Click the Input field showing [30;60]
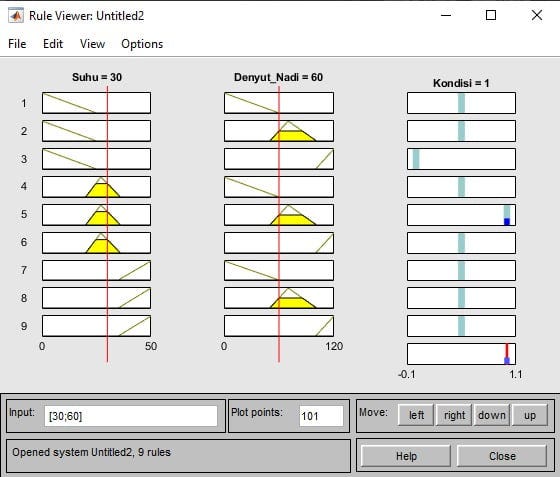This screenshot has width=560, height=477. point(131,416)
